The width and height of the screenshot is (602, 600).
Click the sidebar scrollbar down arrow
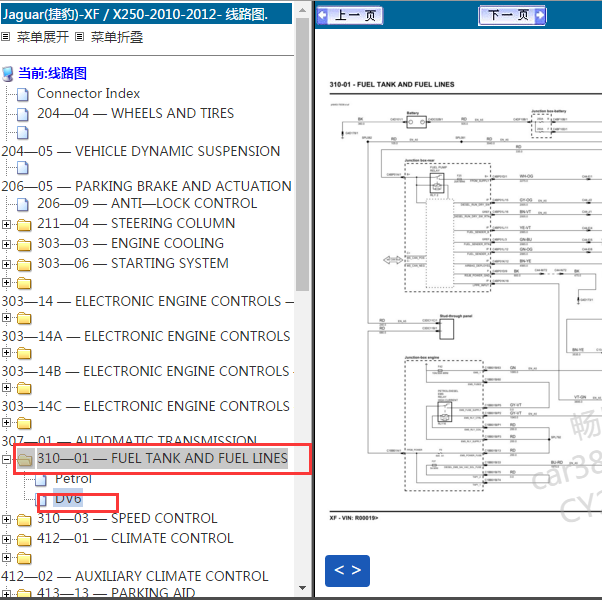coord(302,588)
